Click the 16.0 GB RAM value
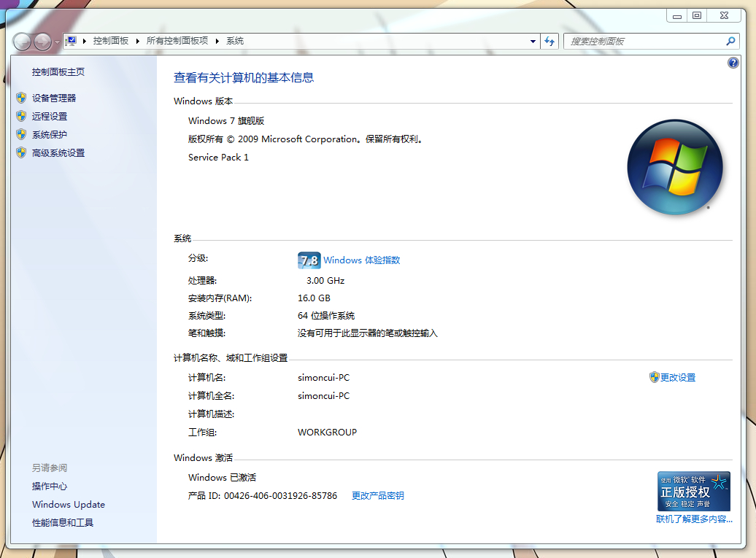Viewport: 756px width, 558px height. 314,298
